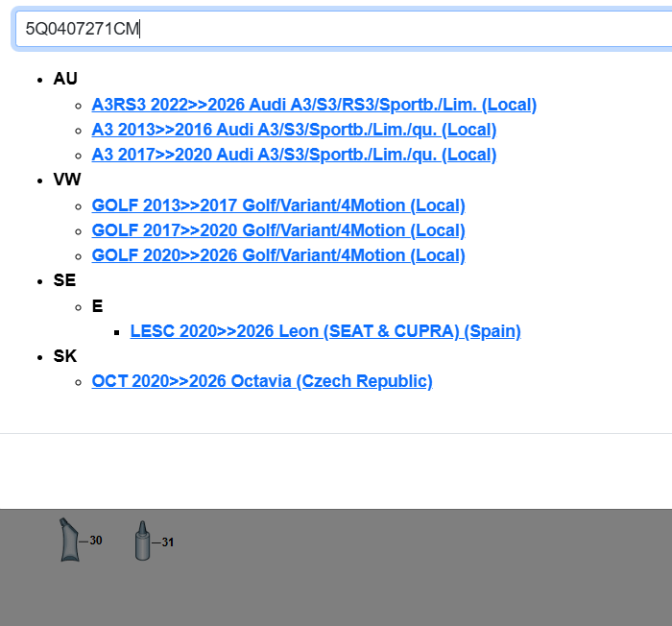The image size is (672, 626).
Task: Select GOLF 2017>>2020 Golf/Variant/4Motion link
Action: [x=278, y=230]
